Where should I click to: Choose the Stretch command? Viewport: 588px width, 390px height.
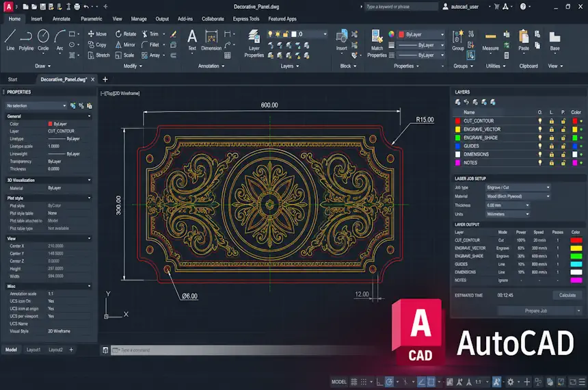[98, 55]
